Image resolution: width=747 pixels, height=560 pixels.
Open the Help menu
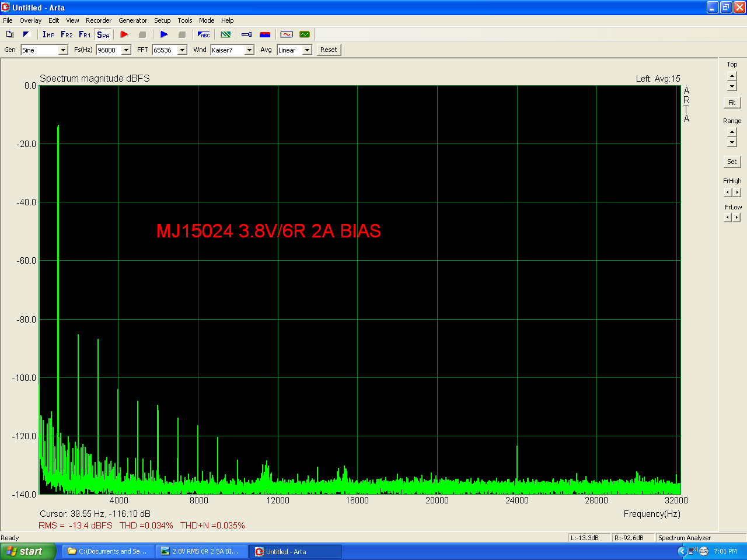[x=228, y=20]
